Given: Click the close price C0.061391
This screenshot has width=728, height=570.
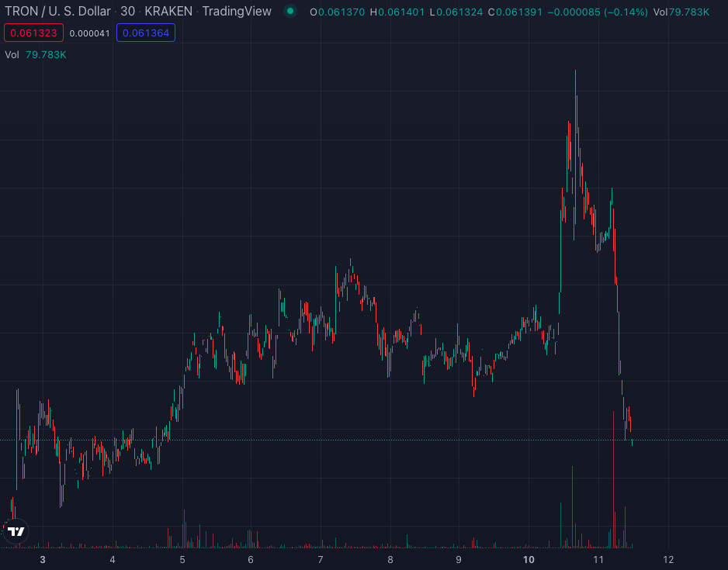Looking at the screenshot, I should [x=515, y=12].
